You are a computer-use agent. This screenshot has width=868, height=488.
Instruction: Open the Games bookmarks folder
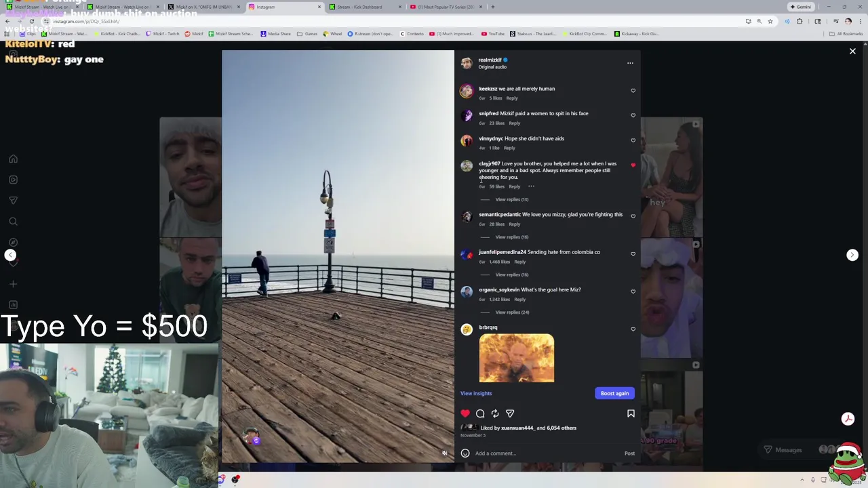click(x=307, y=33)
